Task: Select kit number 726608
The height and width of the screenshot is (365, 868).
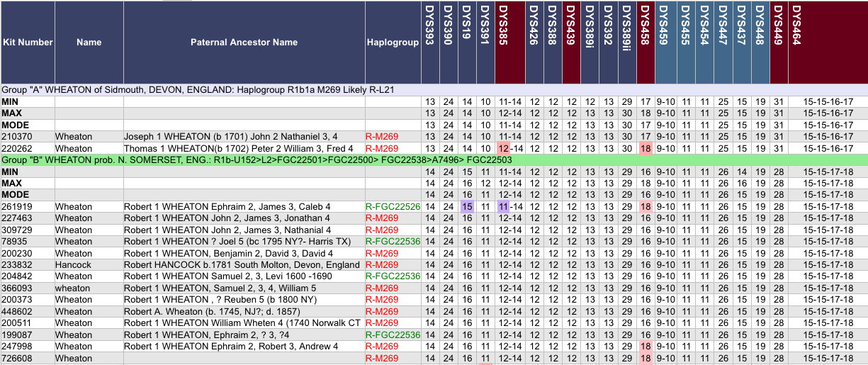Action: (x=17, y=359)
